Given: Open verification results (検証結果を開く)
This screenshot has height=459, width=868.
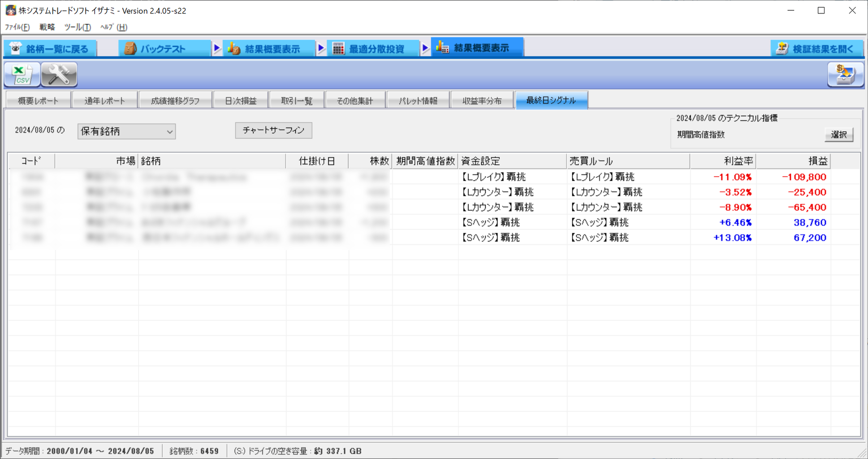Looking at the screenshot, I should tap(817, 48).
